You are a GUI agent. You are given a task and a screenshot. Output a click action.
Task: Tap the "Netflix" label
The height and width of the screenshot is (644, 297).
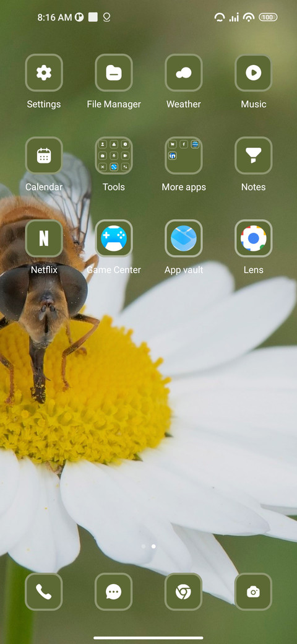[x=44, y=270]
